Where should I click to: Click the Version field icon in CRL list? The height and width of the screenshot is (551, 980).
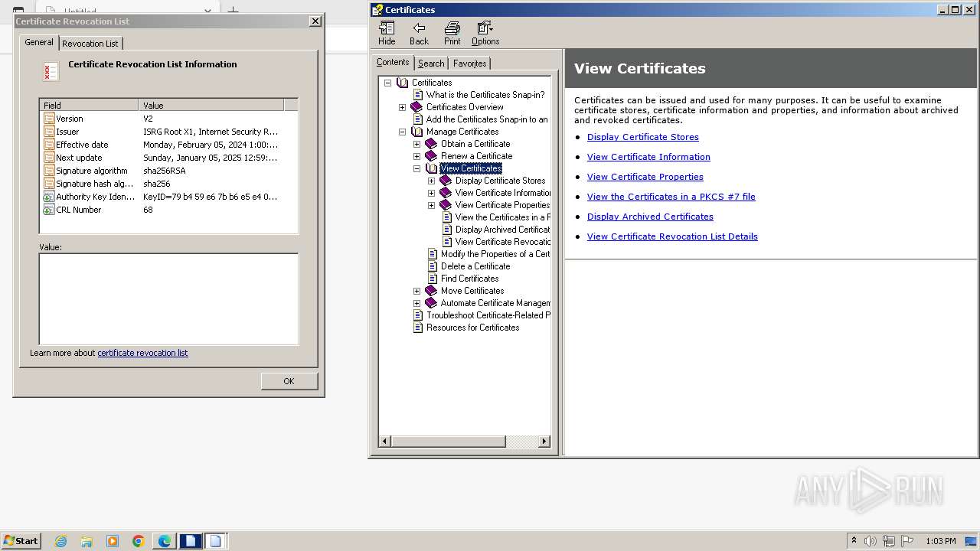pyautogui.click(x=49, y=119)
